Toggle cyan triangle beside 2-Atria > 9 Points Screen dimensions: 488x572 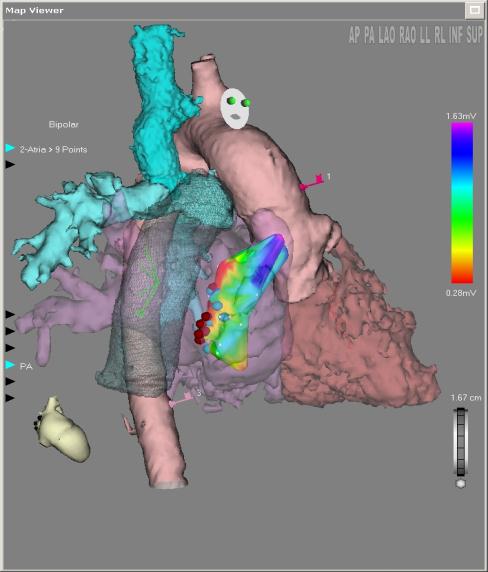click(x=10, y=148)
